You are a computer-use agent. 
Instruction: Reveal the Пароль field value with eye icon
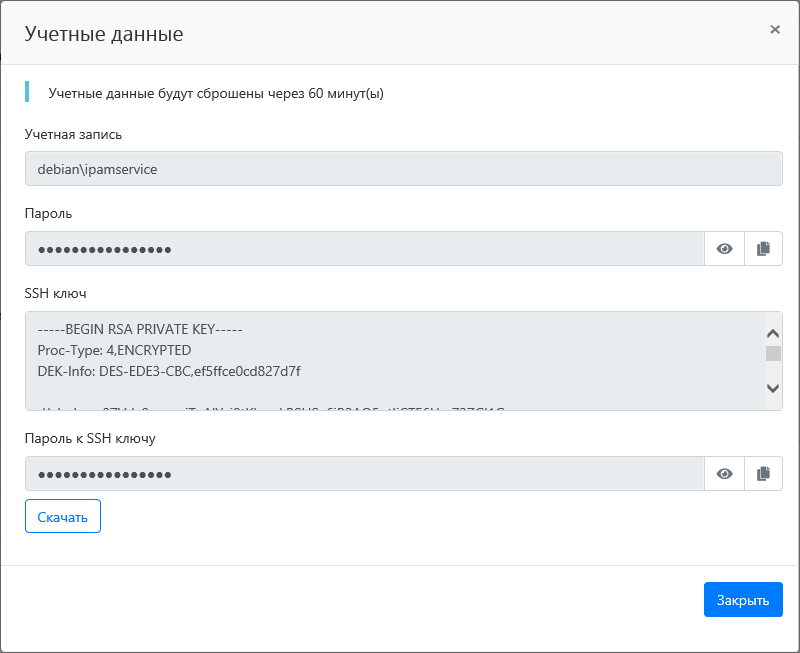pyautogui.click(x=725, y=249)
